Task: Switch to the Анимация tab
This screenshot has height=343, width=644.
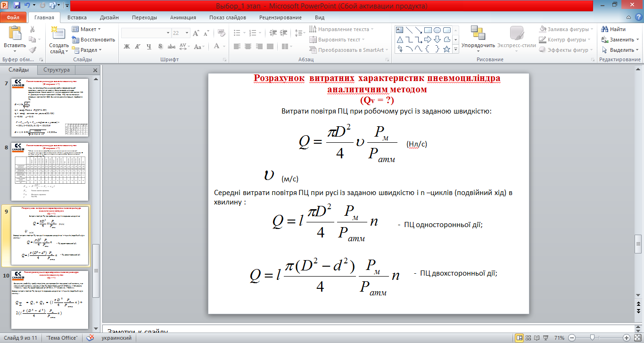Action: click(183, 17)
